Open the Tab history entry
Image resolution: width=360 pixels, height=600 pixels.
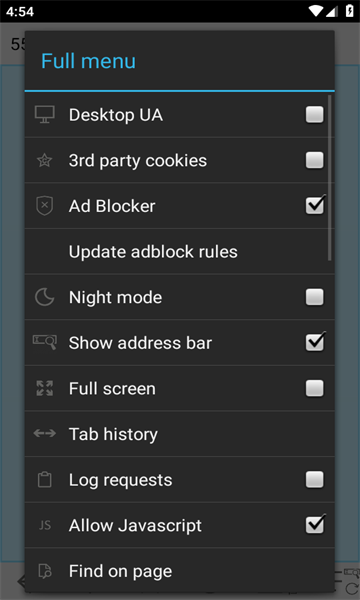click(x=180, y=434)
